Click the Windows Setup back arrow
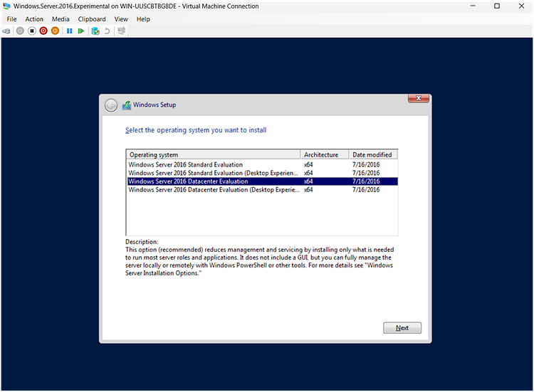 click(x=110, y=105)
